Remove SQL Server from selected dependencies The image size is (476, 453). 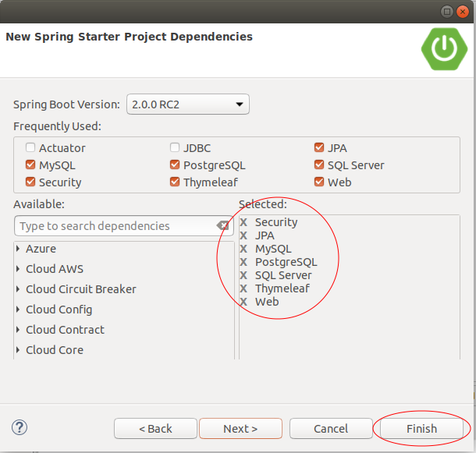point(243,275)
